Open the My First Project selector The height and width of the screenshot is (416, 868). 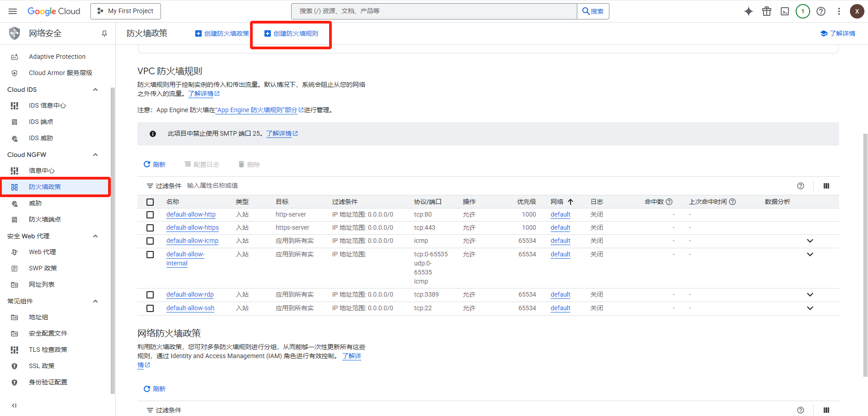(126, 11)
